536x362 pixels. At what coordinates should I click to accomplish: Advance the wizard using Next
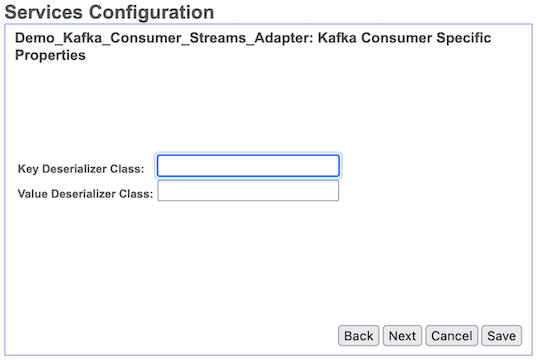(x=402, y=336)
